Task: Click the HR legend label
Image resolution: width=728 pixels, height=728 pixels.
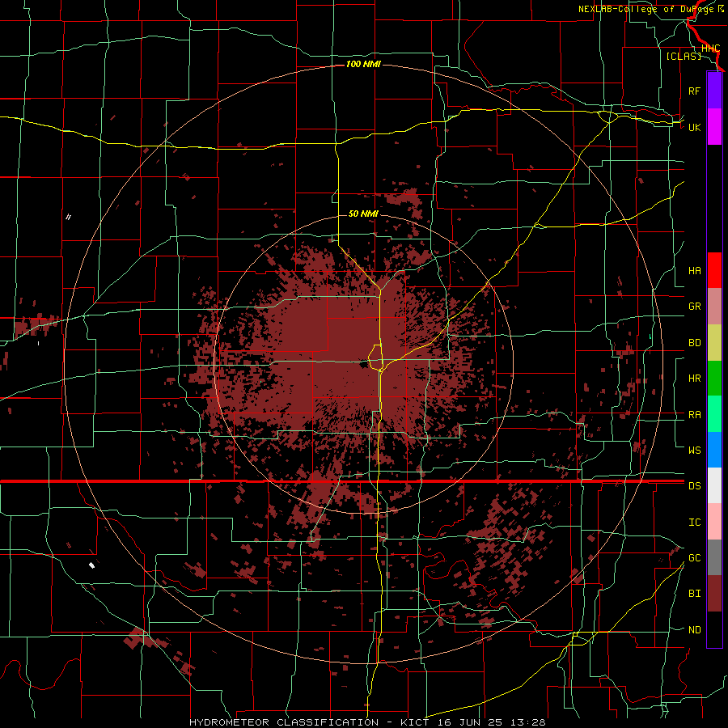Action: click(694, 379)
